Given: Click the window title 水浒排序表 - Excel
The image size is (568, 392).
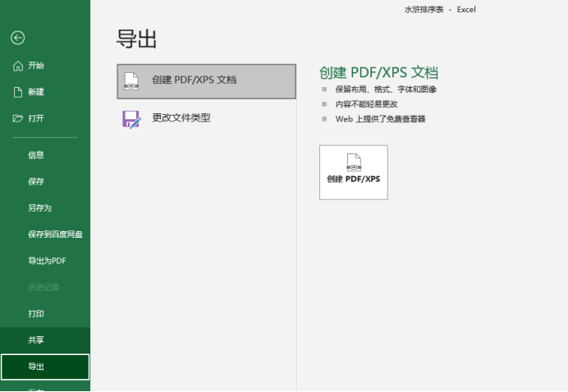Looking at the screenshot, I should (x=440, y=10).
